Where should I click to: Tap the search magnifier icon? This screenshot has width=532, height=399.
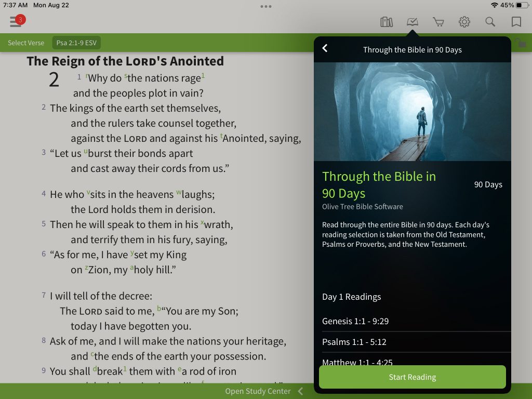click(490, 22)
